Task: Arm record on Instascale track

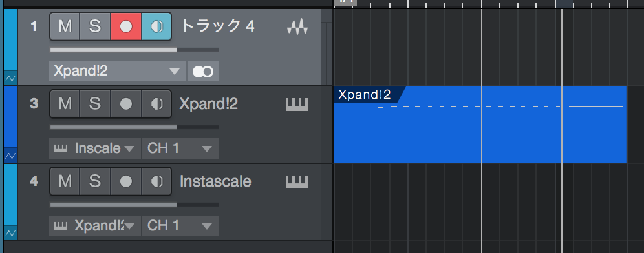Action: (x=126, y=181)
